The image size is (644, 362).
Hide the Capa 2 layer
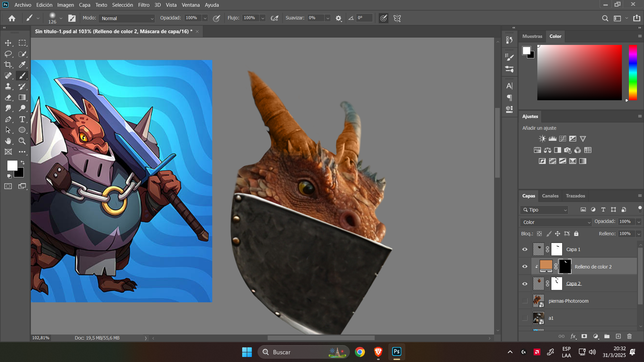click(x=525, y=284)
